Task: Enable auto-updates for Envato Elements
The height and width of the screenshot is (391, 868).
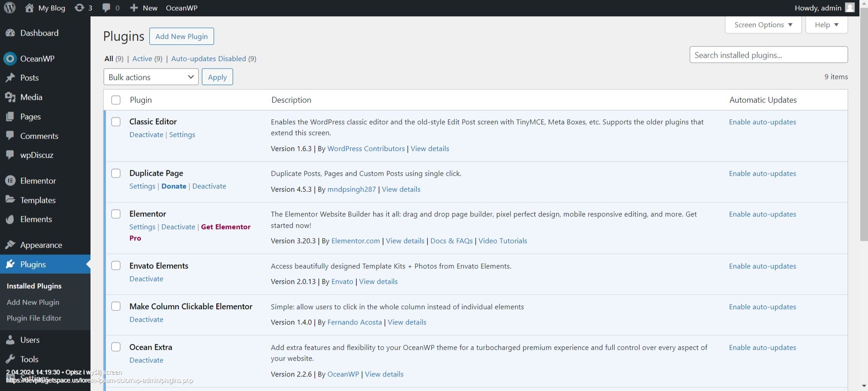Action: click(x=763, y=266)
